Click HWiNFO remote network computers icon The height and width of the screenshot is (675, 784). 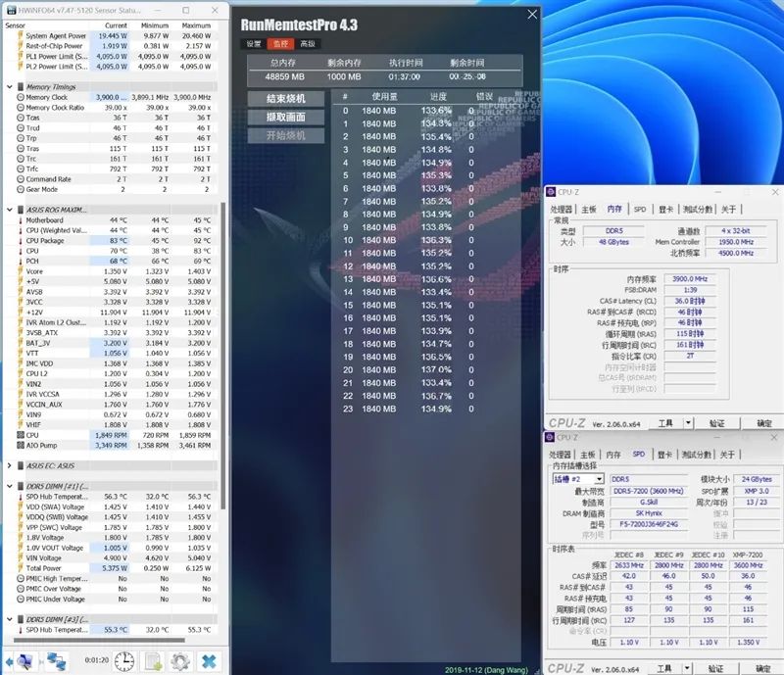tap(57, 661)
